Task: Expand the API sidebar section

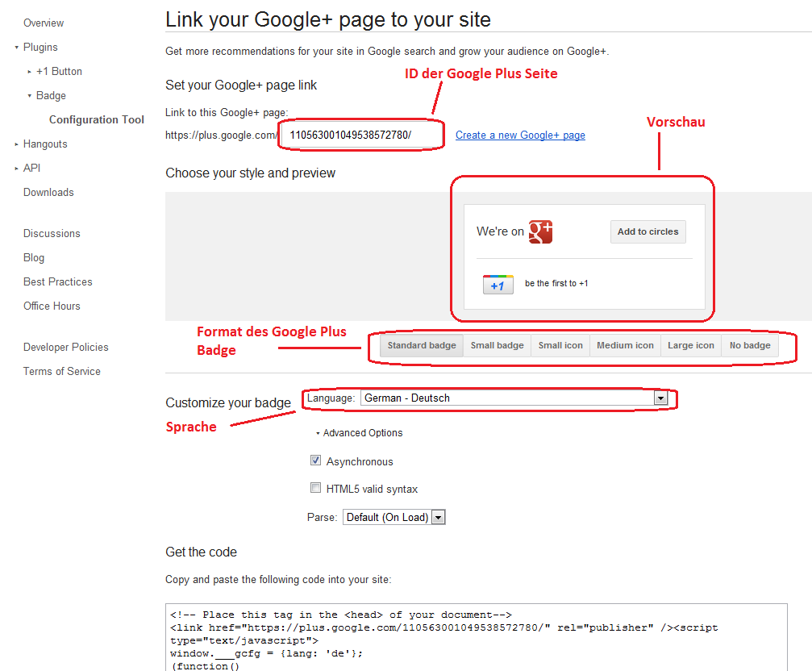Action: tap(17, 169)
